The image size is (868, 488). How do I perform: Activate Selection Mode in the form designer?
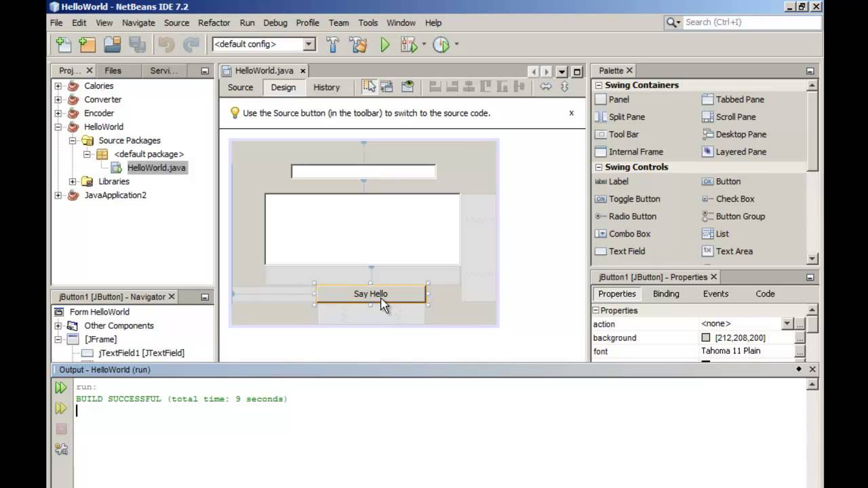click(x=369, y=87)
